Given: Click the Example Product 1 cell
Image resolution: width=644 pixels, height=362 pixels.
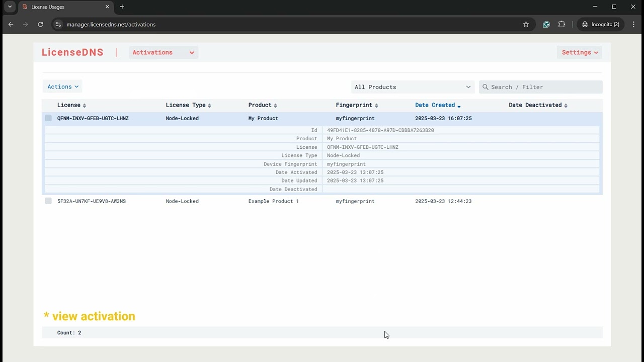Looking at the screenshot, I should point(273,201).
